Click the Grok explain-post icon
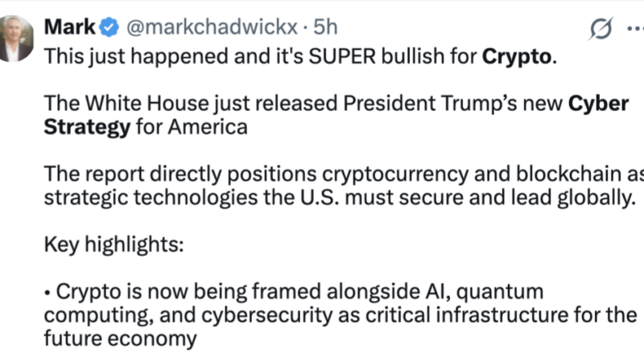This screenshot has width=644, height=358. (x=599, y=28)
